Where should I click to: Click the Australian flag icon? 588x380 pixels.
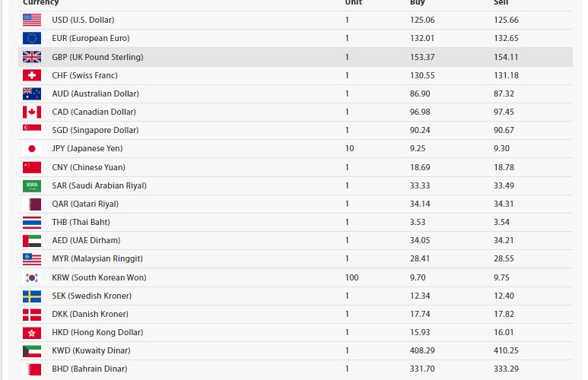tap(31, 93)
